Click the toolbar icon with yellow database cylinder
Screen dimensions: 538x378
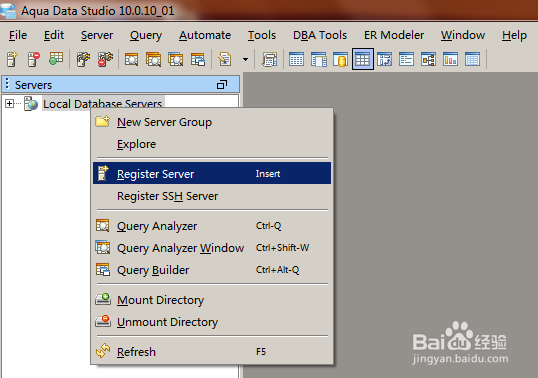[x=340, y=59]
